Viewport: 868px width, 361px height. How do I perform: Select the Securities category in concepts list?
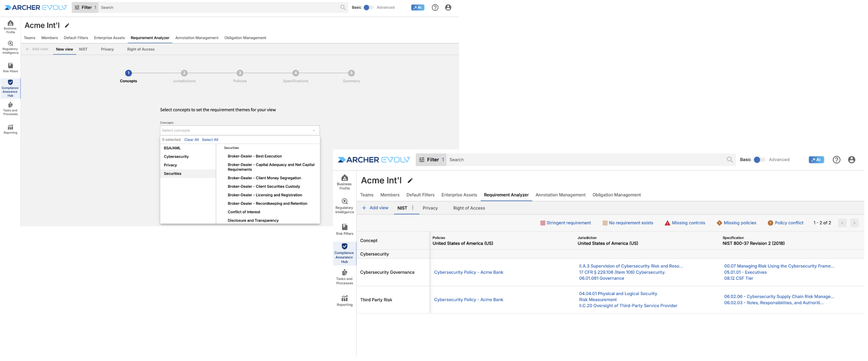coord(173,174)
